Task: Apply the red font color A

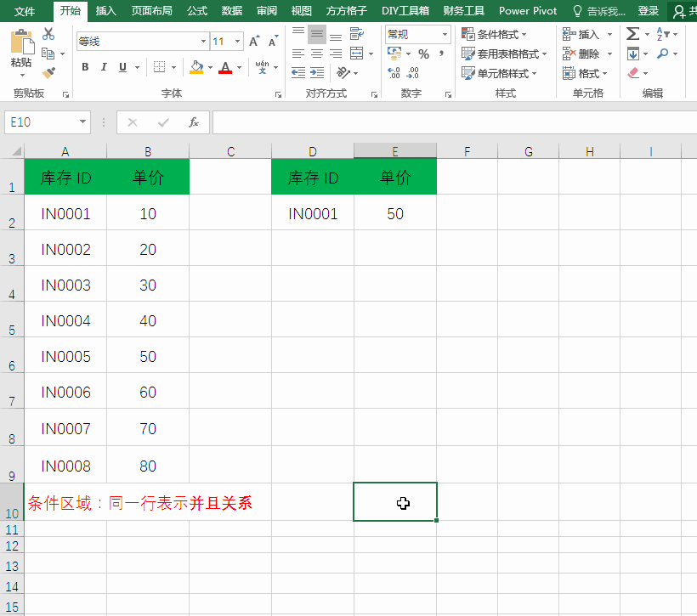Action: pyautogui.click(x=225, y=67)
